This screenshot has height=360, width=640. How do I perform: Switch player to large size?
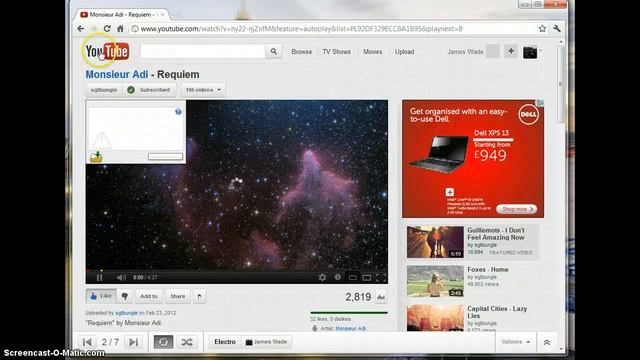point(367,278)
